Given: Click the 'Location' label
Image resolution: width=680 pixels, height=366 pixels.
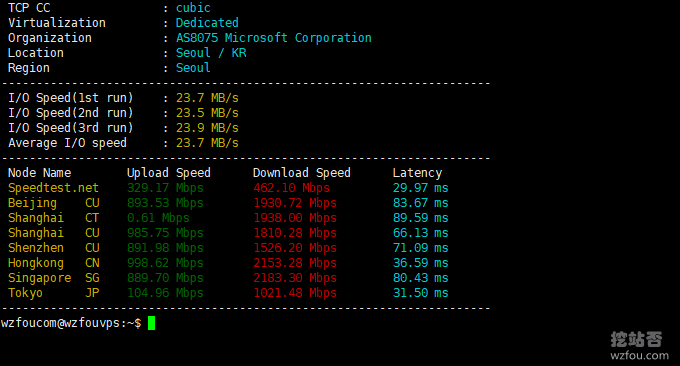Looking at the screenshot, I should (x=36, y=53).
